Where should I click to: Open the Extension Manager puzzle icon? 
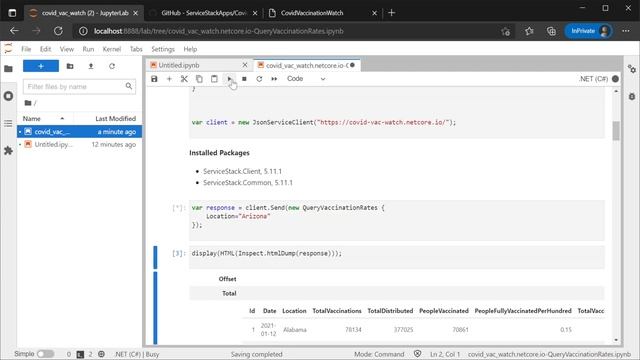[x=8, y=151]
